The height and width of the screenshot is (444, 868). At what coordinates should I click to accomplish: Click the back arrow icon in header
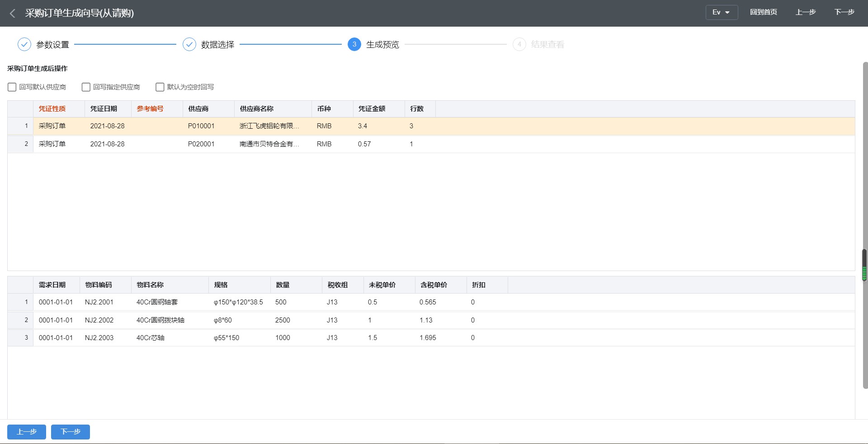coord(13,14)
